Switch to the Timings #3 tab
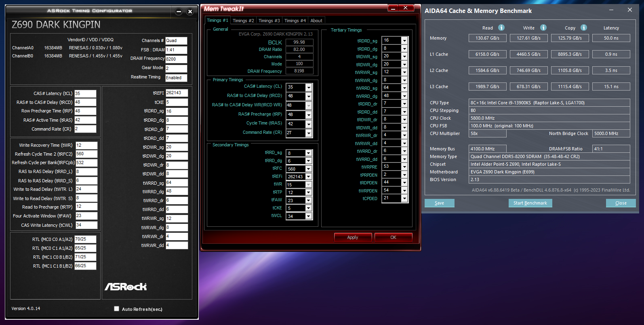Viewport: 644px width, 325px height. (269, 21)
